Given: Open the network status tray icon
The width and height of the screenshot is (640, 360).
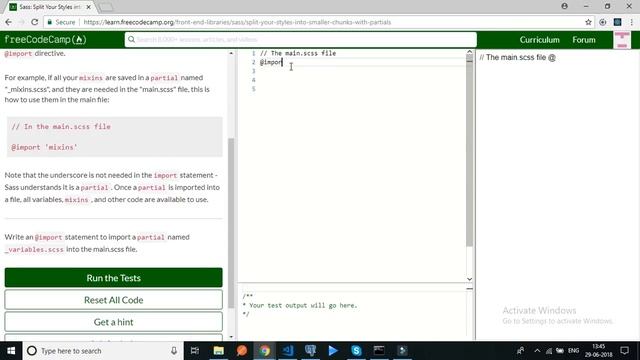Looking at the screenshot, I should pos(549,351).
